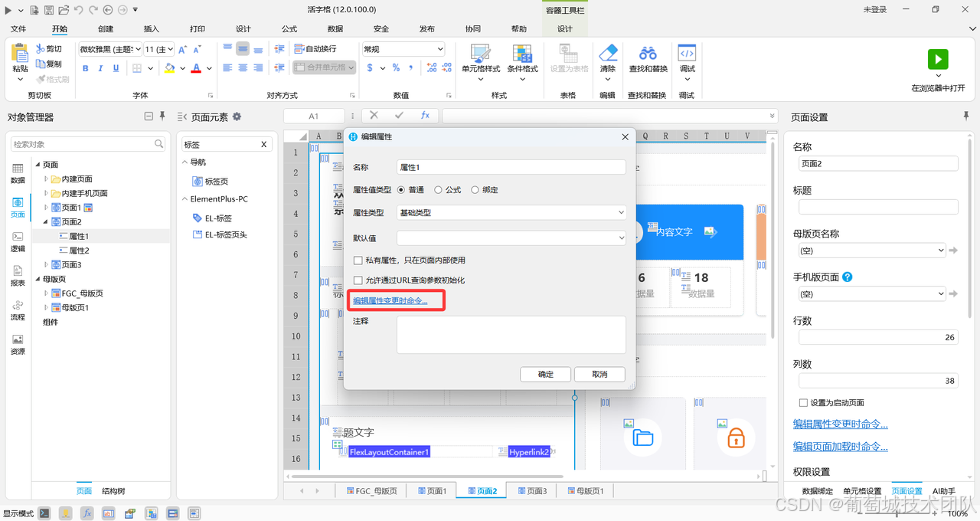
Task: Open the 文件 menu
Action: (18, 29)
